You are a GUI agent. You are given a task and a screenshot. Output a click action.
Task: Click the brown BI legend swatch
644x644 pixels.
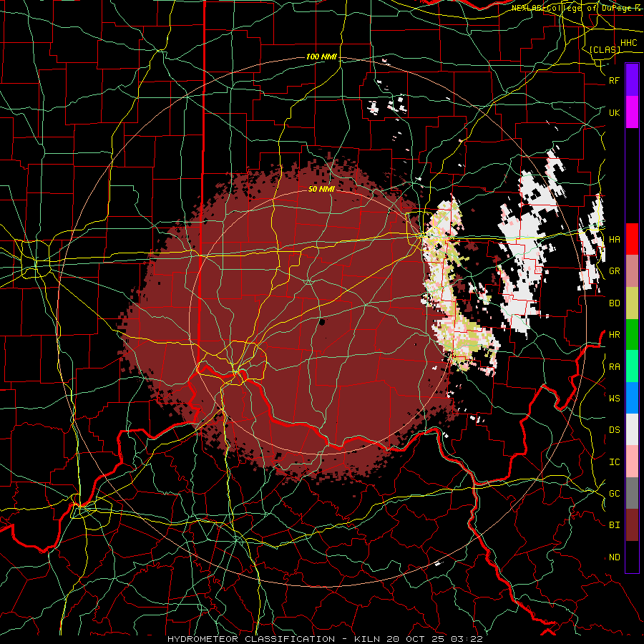pos(632,525)
